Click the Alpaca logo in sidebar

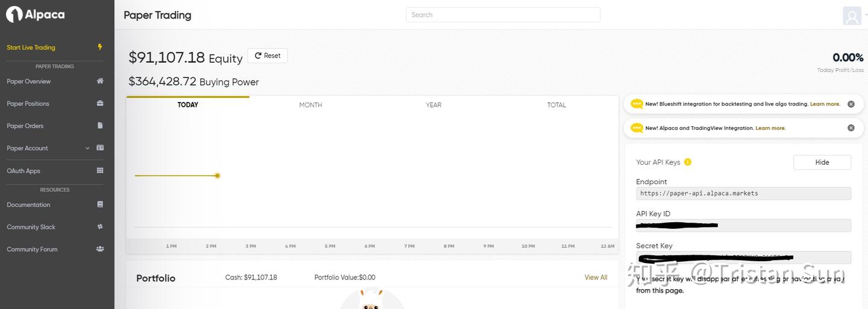pyautogui.click(x=35, y=14)
